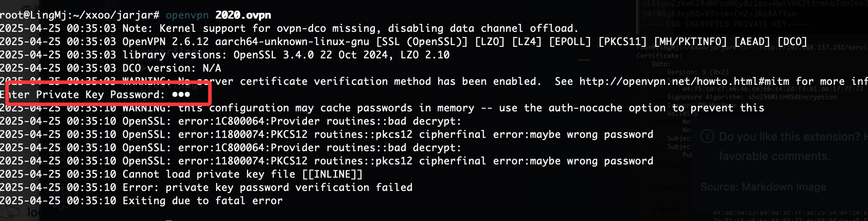Click the masked password dots
Screen dimensions: 868x221
coord(181,95)
